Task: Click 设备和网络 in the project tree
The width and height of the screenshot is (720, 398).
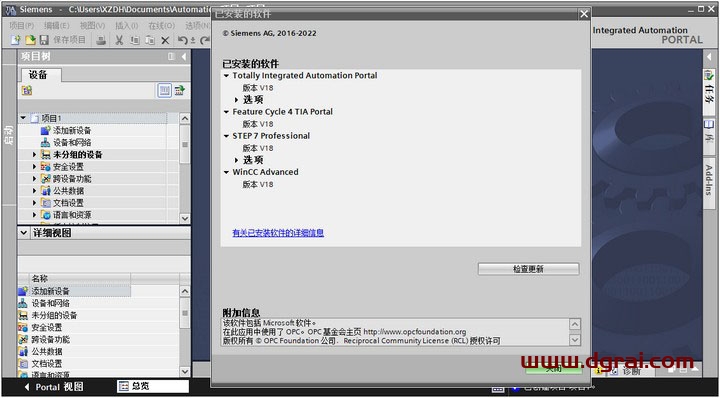Action: pyautogui.click(x=72, y=143)
